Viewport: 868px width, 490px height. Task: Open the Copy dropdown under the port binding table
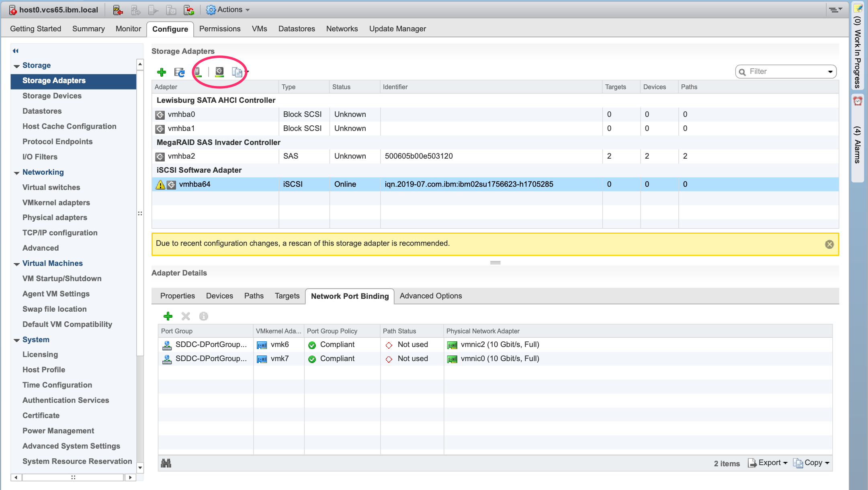point(811,463)
